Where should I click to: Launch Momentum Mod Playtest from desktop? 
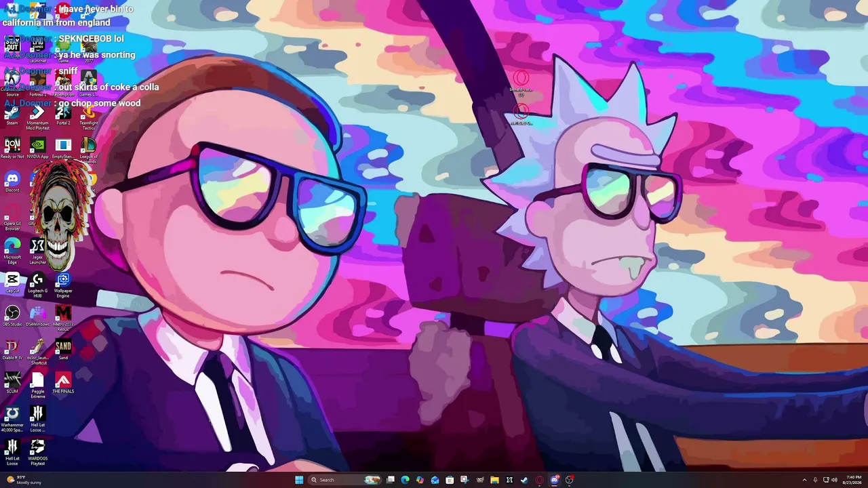pyautogui.click(x=37, y=118)
